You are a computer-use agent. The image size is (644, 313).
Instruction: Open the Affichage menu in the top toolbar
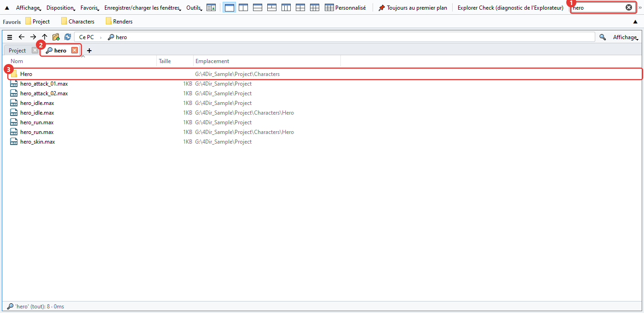click(29, 8)
